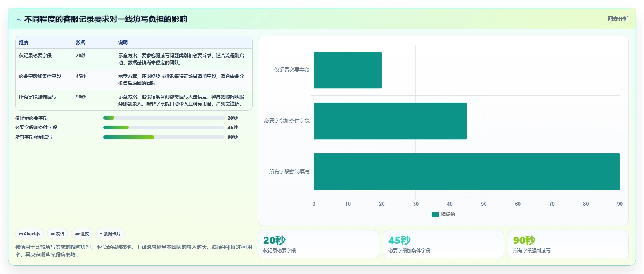Click the description beginning 示意方案，假设每条咨询
Screen dimensions: 644x274
coord(181,100)
